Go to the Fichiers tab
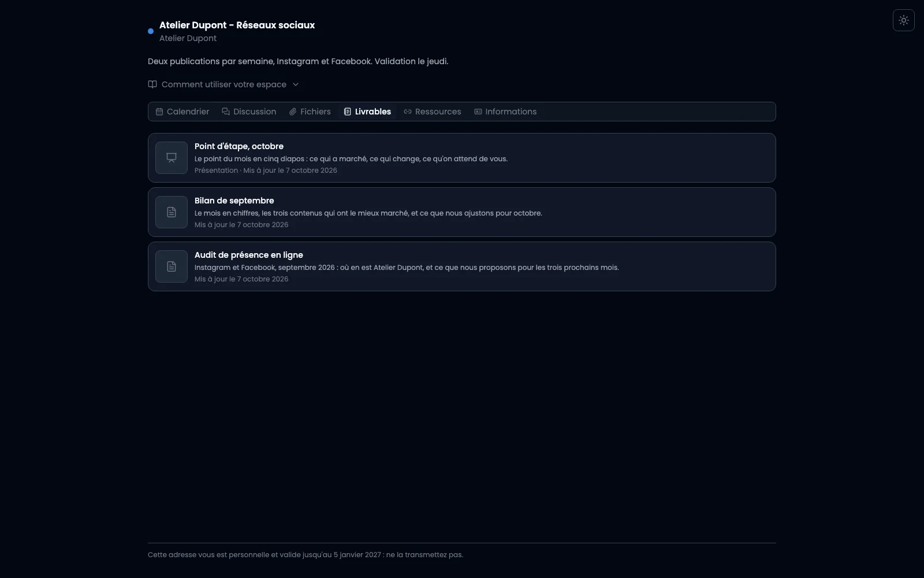This screenshot has height=578, width=924. (310, 112)
